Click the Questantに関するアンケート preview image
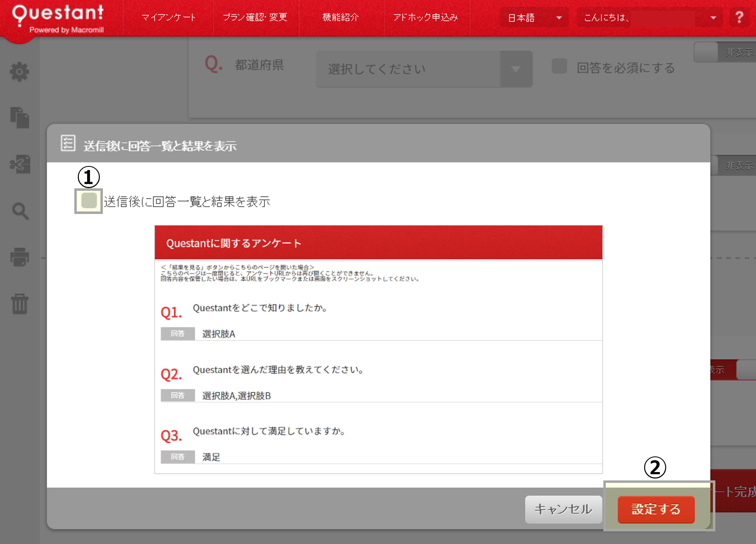This screenshot has width=756, height=544. pyautogui.click(x=378, y=349)
